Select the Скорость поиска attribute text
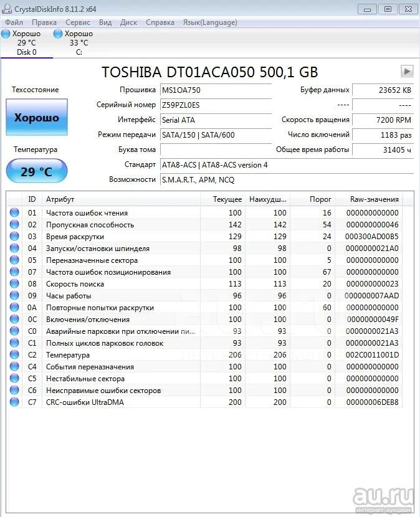 click(x=75, y=284)
